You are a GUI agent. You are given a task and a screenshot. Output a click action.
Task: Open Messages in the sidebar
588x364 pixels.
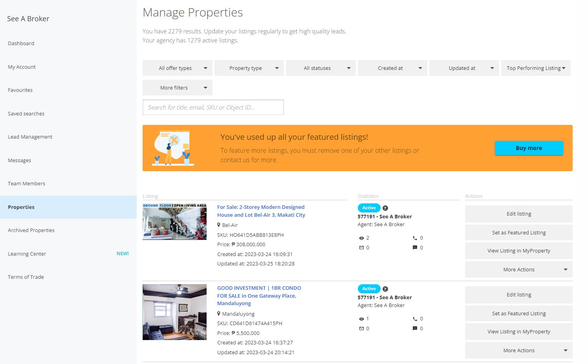[68, 161]
